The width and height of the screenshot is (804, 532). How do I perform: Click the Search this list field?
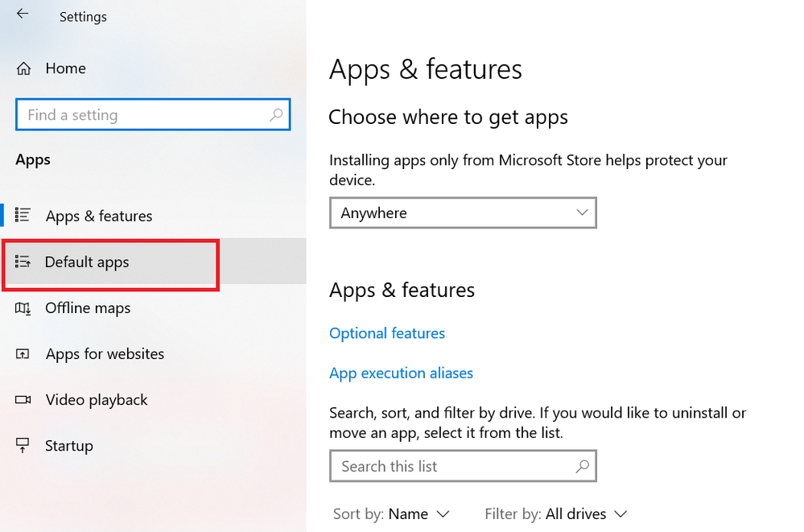(463, 466)
